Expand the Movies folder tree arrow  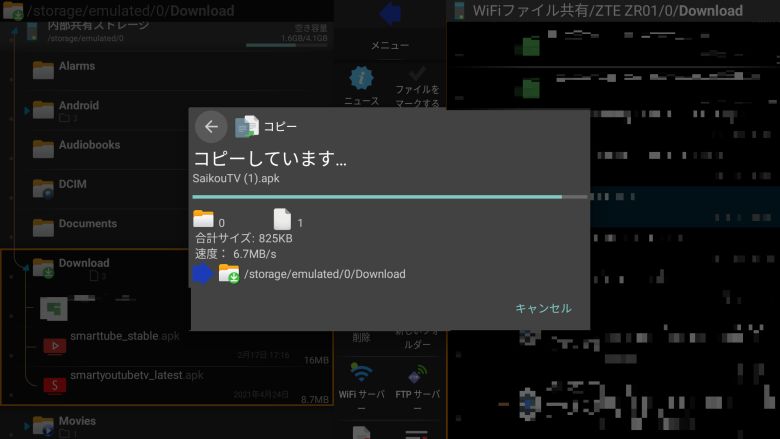pos(27,426)
